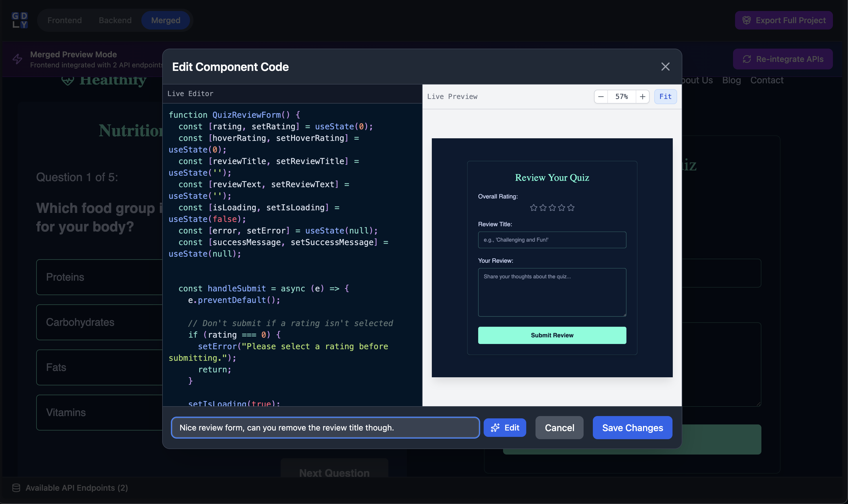Click the first rating star
848x504 pixels.
(x=533, y=207)
